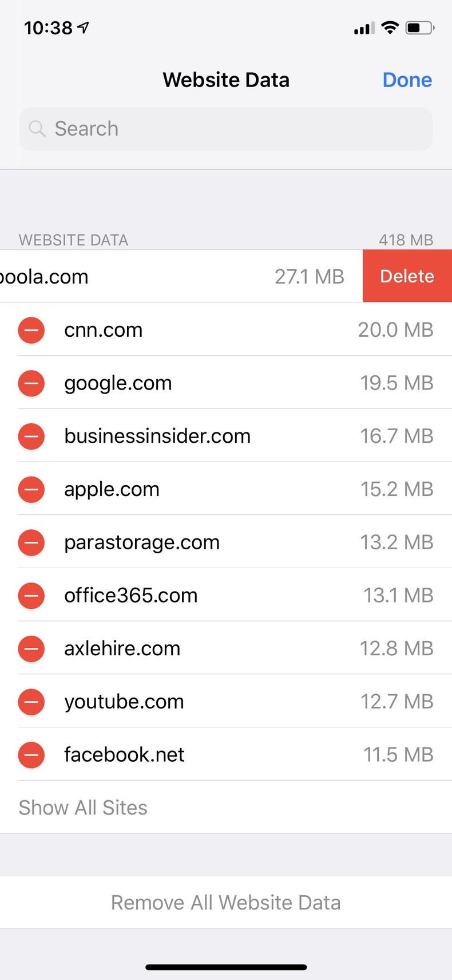452x980 pixels.
Task: Tap red minus icon beside axlehire.com
Action: [x=31, y=649]
